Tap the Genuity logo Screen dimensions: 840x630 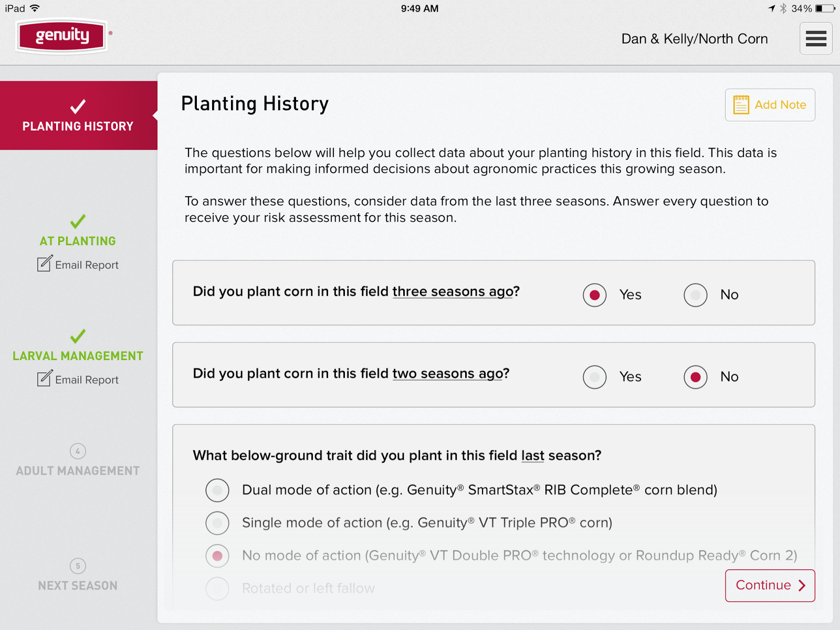pos(62,36)
